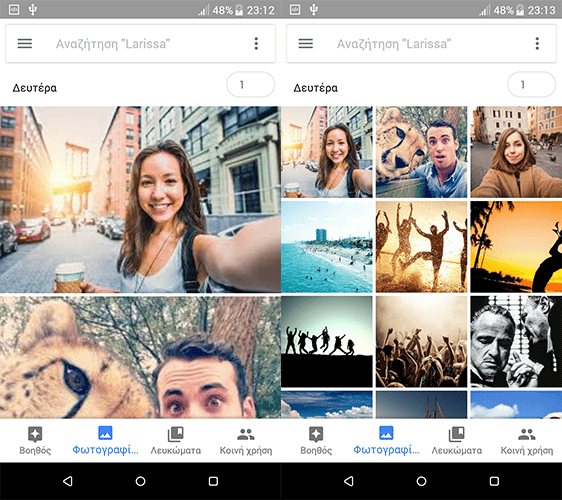This screenshot has width=562, height=500.
Task: Open hamburger menu in right phone screen
Action: point(306,44)
